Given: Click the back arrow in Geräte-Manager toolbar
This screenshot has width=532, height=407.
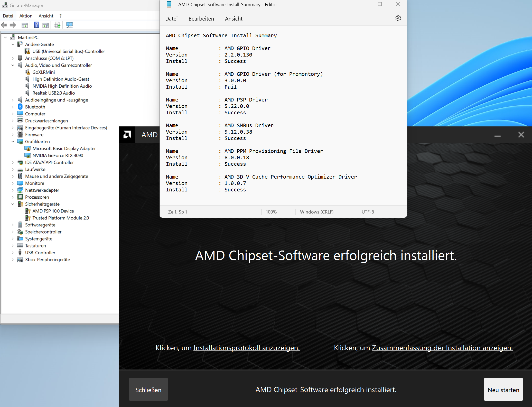Looking at the screenshot, I should pos(4,25).
